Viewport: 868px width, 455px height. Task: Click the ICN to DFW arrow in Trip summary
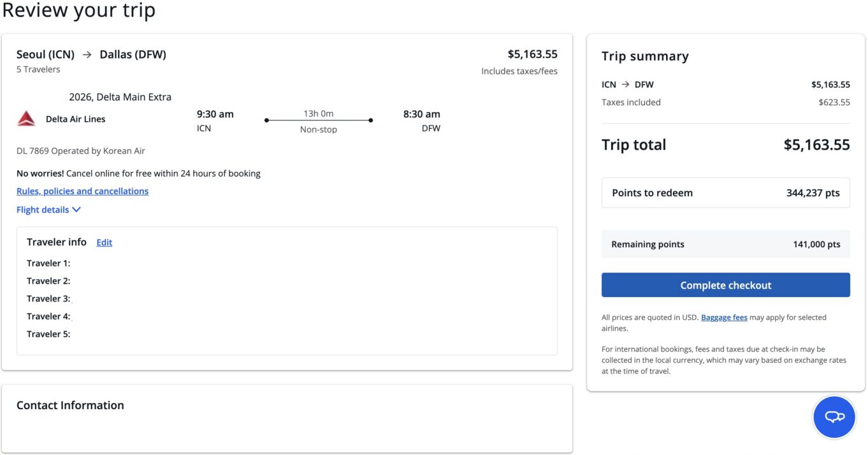coord(626,85)
